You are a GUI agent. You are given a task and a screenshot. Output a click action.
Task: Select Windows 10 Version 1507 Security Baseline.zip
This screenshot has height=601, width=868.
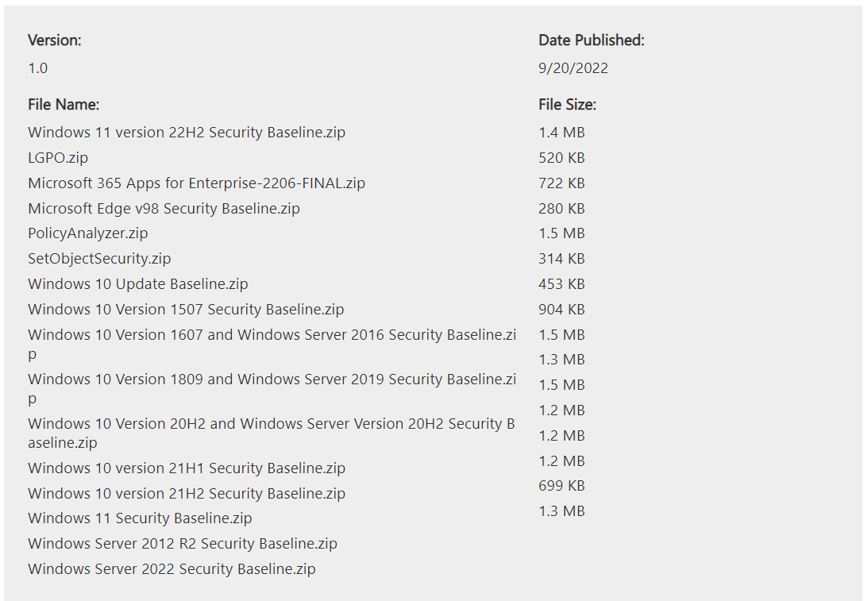(x=186, y=310)
